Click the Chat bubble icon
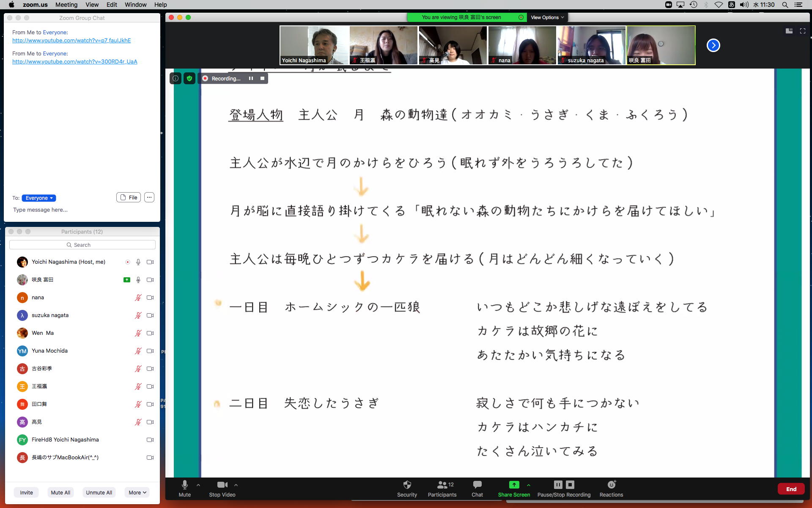 coord(477,485)
